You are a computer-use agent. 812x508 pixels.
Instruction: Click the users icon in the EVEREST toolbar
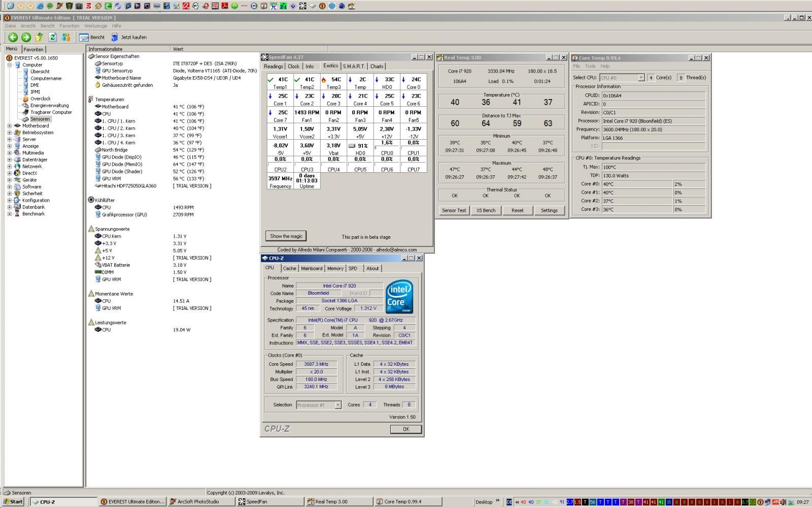pos(65,37)
